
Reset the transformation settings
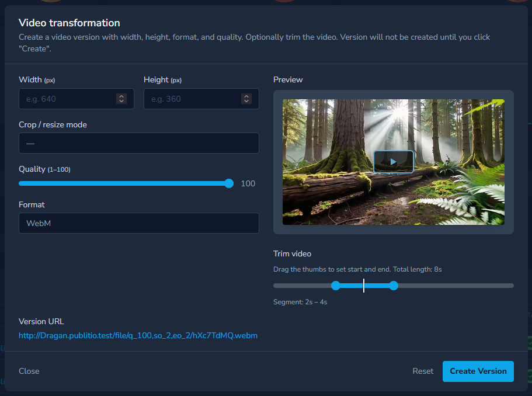(423, 371)
